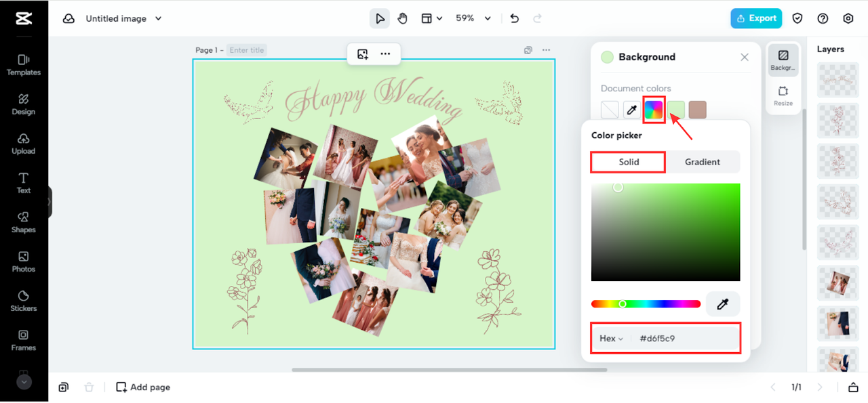
Task: Redo the last action
Action: pyautogui.click(x=538, y=18)
